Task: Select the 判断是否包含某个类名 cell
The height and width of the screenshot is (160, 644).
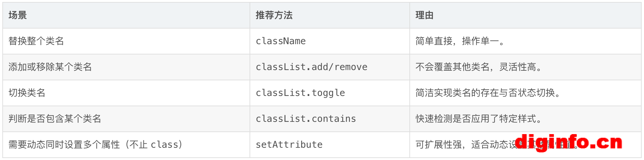Action: click(126, 119)
